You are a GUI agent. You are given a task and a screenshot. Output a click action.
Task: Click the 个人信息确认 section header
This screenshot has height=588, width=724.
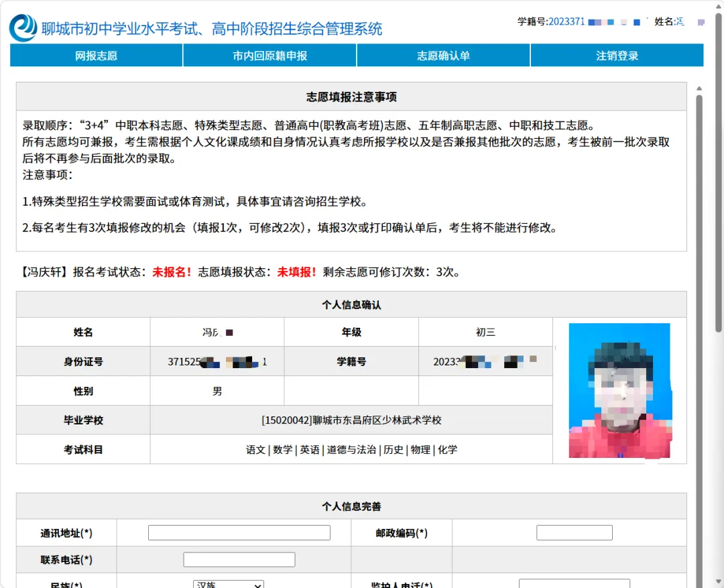351,305
